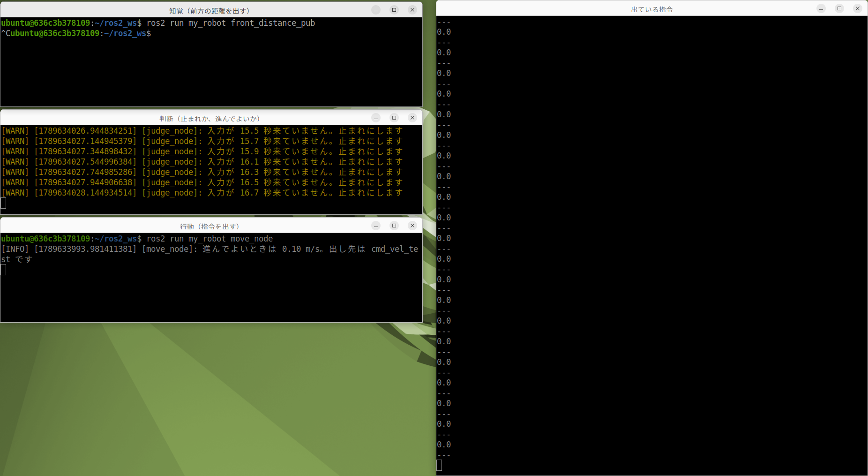Click the move_node INFO log line
The image size is (868, 476).
click(210, 254)
